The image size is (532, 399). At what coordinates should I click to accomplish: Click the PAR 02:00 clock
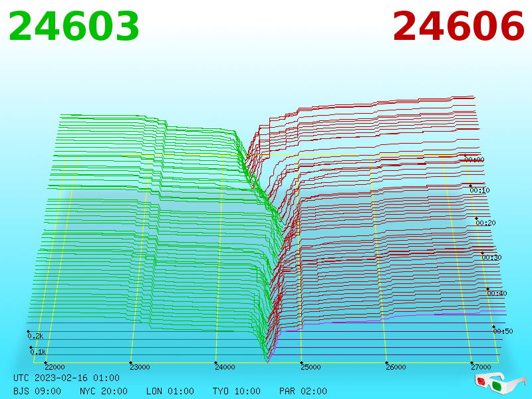[x=303, y=391]
